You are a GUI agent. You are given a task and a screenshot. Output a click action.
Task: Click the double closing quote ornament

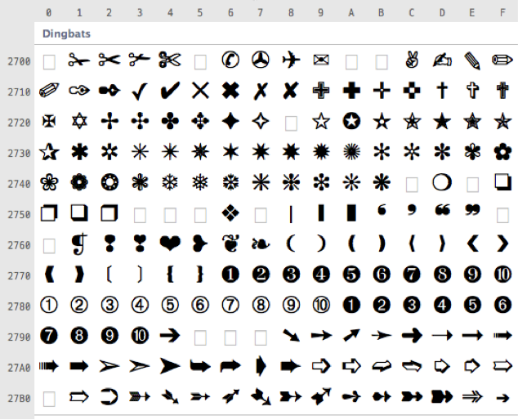coord(472,212)
